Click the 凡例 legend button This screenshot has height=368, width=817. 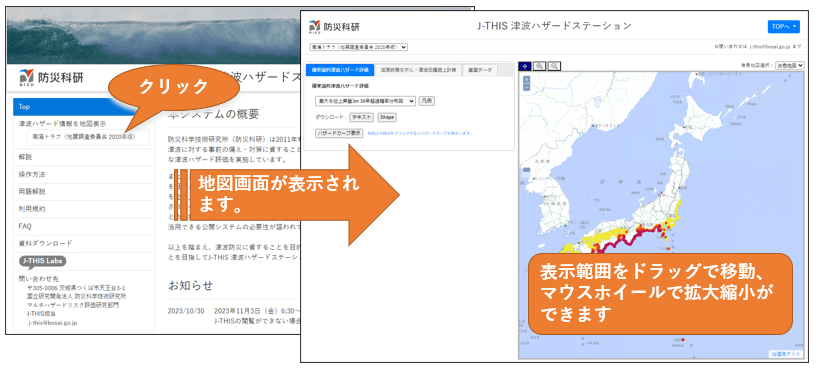pyautogui.click(x=427, y=101)
